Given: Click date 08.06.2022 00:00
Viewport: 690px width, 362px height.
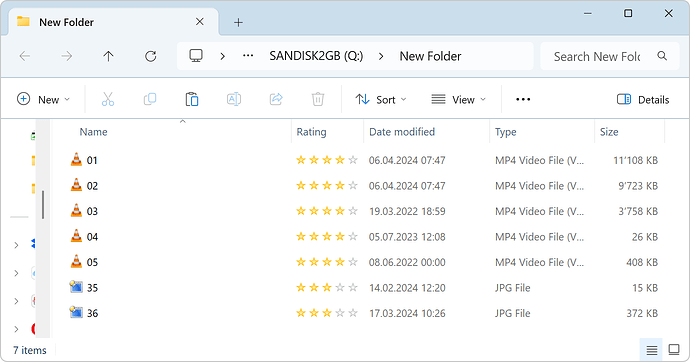Looking at the screenshot, I should pyautogui.click(x=407, y=262).
